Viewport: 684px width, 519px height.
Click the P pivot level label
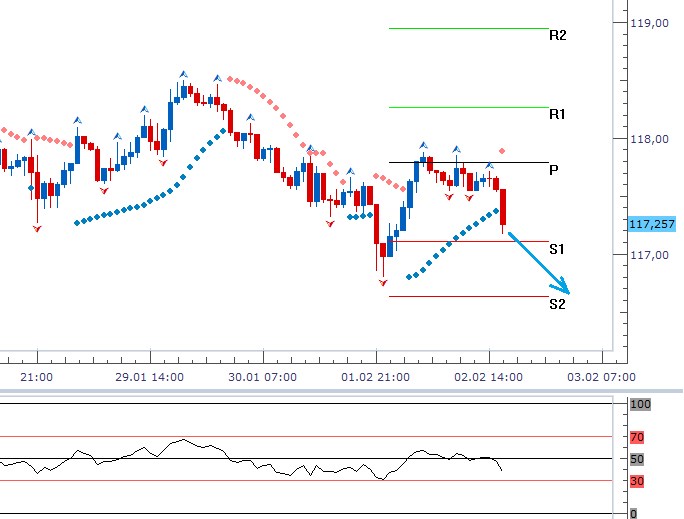(553, 171)
